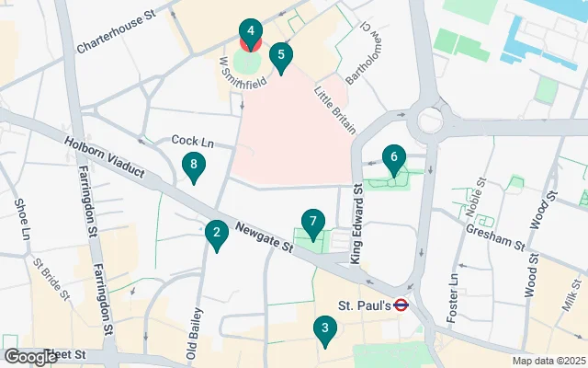The image size is (588, 368).
Task: Select map marker number 6
Action: coord(394,161)
